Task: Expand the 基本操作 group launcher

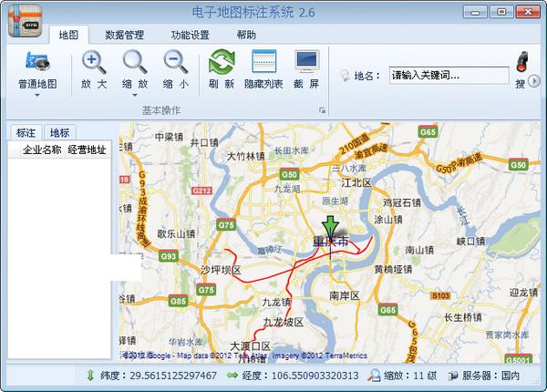Action: [x=322, y=110]
